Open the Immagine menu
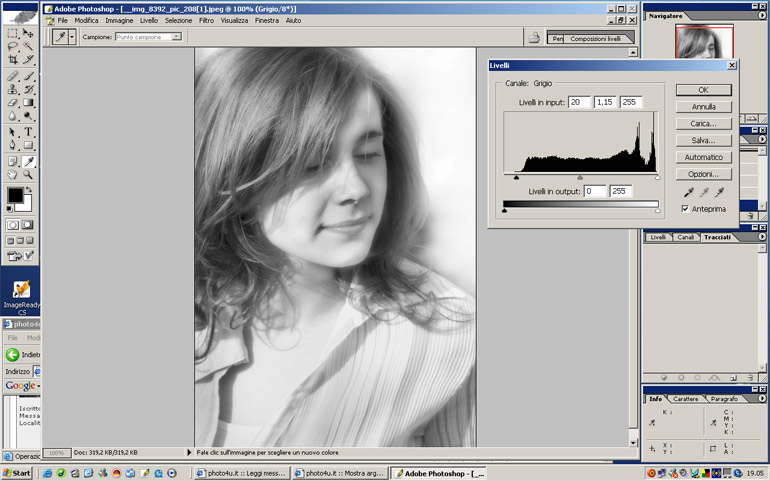The image size is (770, 481). point(119,21)
